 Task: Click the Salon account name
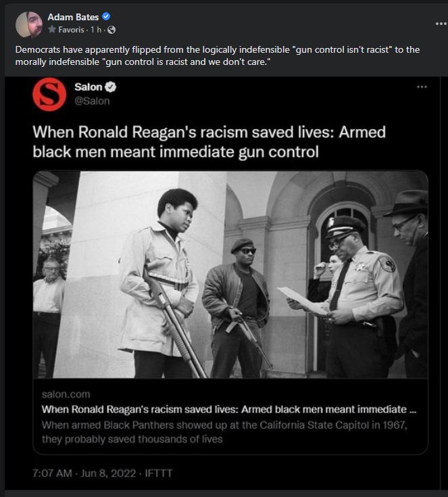point(89,87)
